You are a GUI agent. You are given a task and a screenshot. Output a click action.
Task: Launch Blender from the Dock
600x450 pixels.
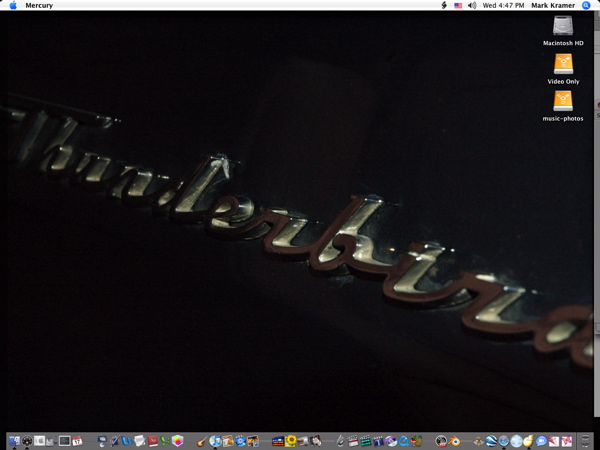coord(454,441)
